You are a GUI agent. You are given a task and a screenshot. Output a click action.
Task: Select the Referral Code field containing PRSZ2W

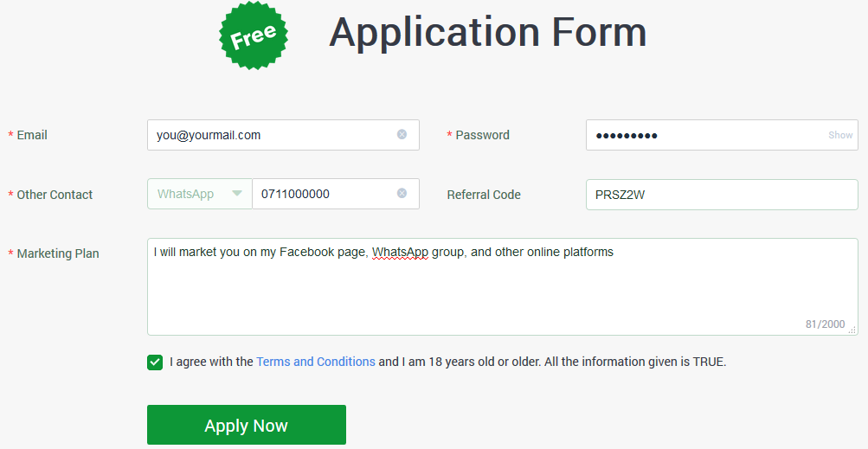coord(722,195)
